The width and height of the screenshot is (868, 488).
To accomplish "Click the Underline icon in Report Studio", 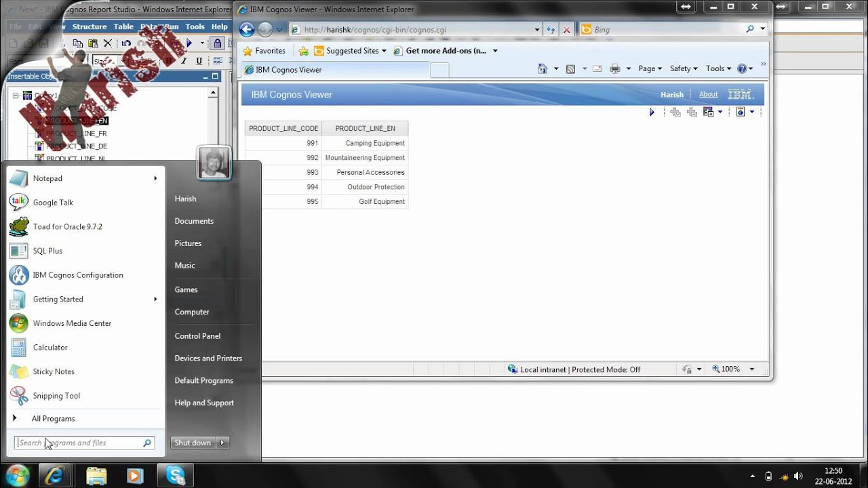I will pyautogui.click(x=199, y=61).
